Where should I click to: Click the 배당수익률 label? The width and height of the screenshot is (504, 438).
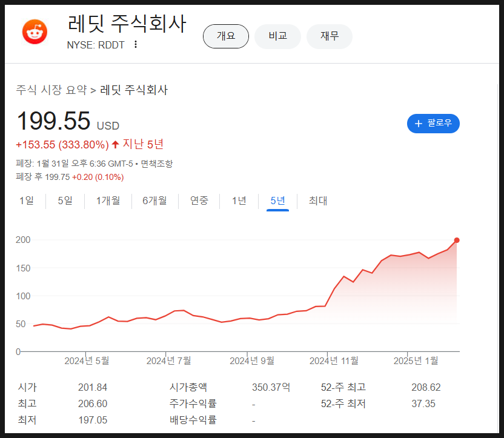(193, 420)
